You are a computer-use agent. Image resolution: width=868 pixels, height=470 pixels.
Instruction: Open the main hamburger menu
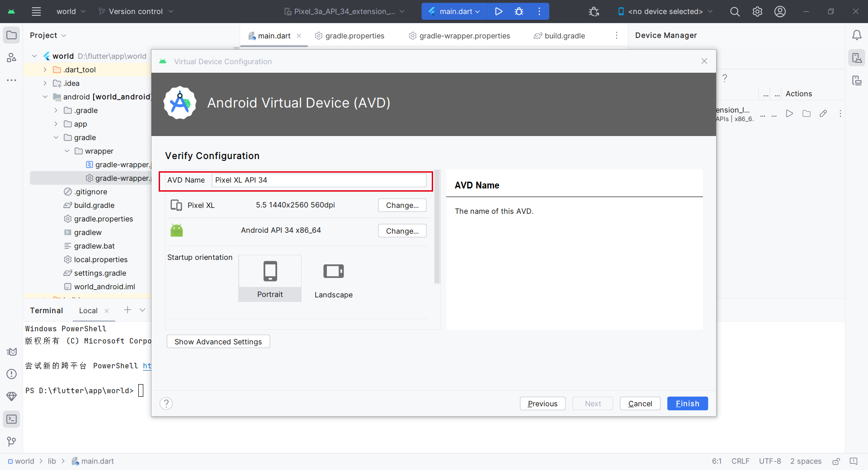(x=36, y=11)
